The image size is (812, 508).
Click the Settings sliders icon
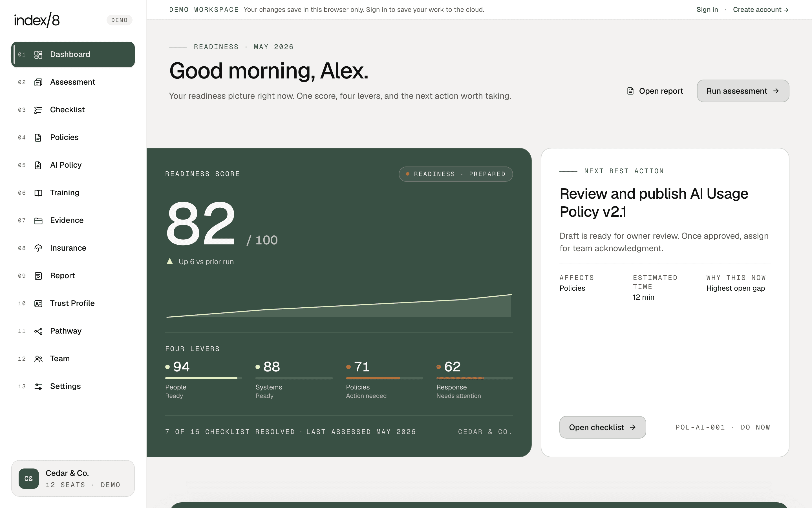point(38,386)
